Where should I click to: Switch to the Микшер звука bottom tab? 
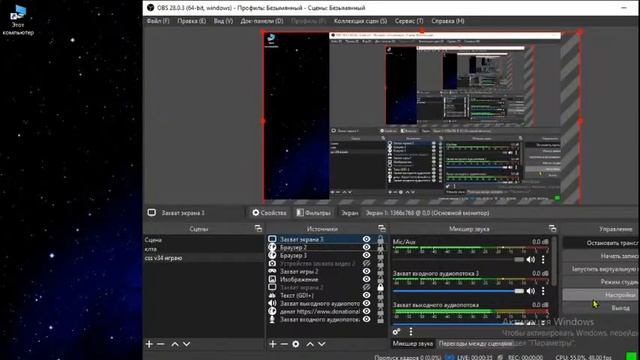(413, 344)
